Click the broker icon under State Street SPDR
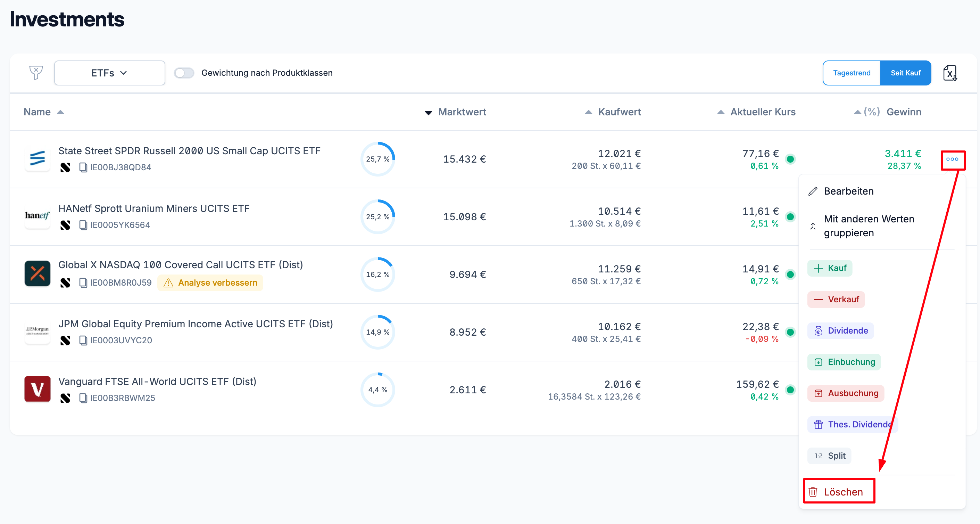Screen dimensions: 980x524 point(65,167)
